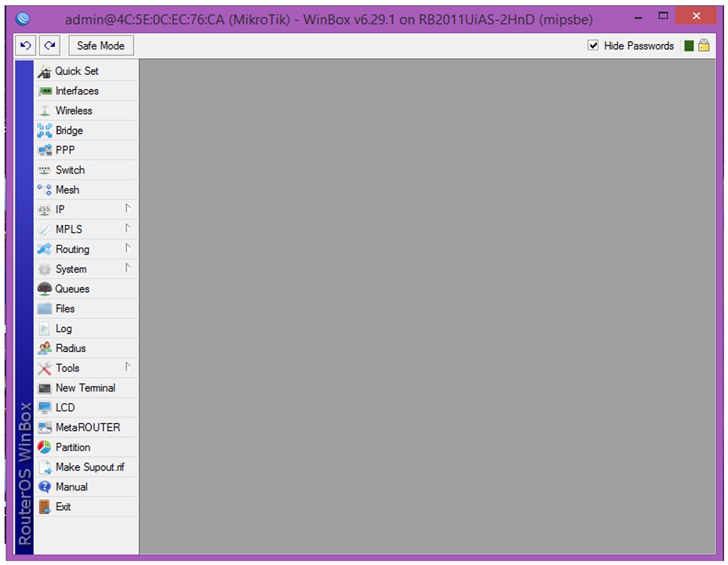Image resolution: width=728 pixels, height=565 pixels.
Task: Expand the IP submenu arrow
Action: coord(128,208)
